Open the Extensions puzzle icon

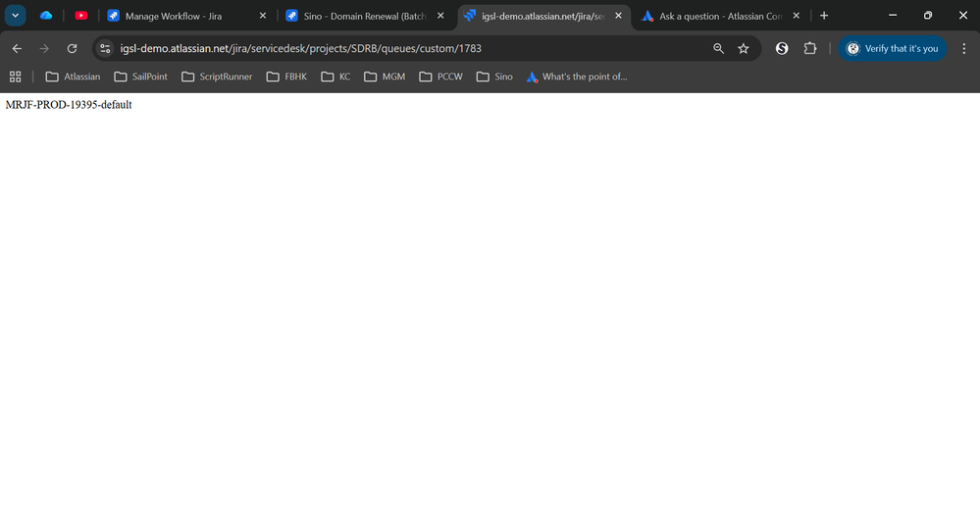tap(810, 48)
